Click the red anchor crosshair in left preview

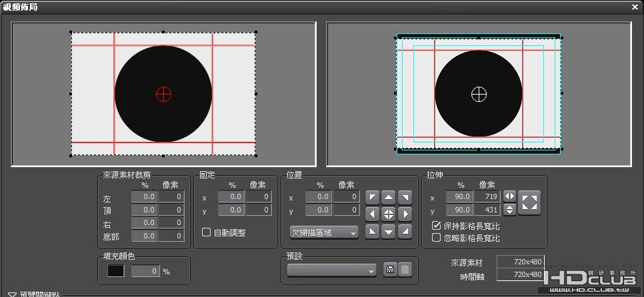163,94
